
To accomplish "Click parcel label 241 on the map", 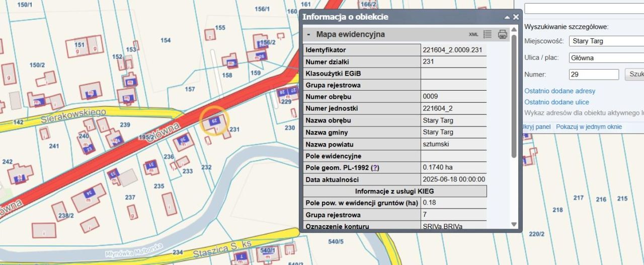I will click(x=54, y=146).
